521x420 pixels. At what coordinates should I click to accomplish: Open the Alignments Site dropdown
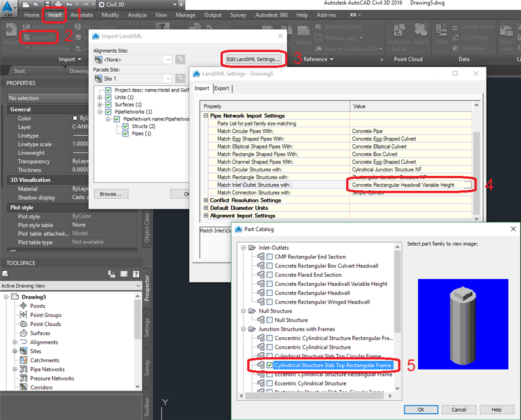tap(168, 59)
